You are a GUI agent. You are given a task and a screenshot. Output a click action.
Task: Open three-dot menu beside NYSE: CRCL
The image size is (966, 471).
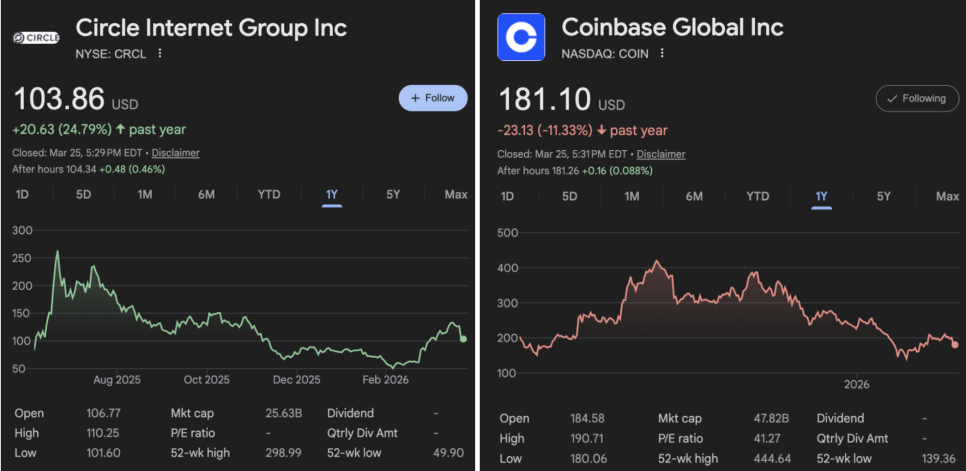(x=160, y=54)
